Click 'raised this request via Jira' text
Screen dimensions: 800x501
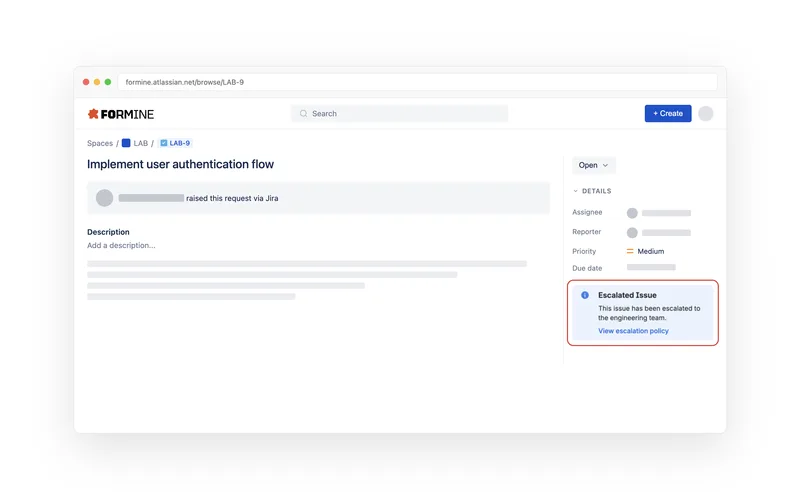pyautogui.click(x=232, y=198)
